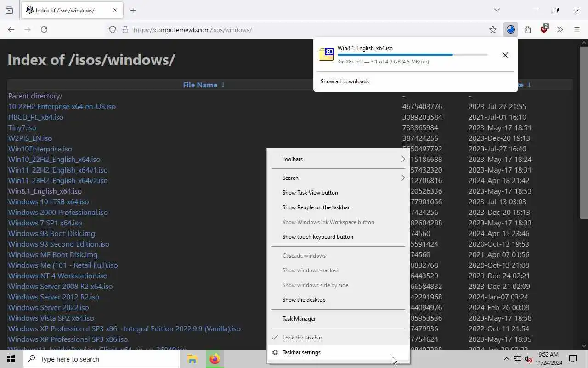The height and width of the screenshot is (368, 588).
Task: Open the Parent directory link
Action: coord(35,96)
